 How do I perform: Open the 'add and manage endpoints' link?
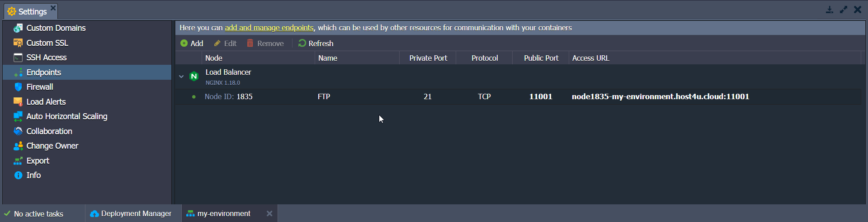coord(269,28)
